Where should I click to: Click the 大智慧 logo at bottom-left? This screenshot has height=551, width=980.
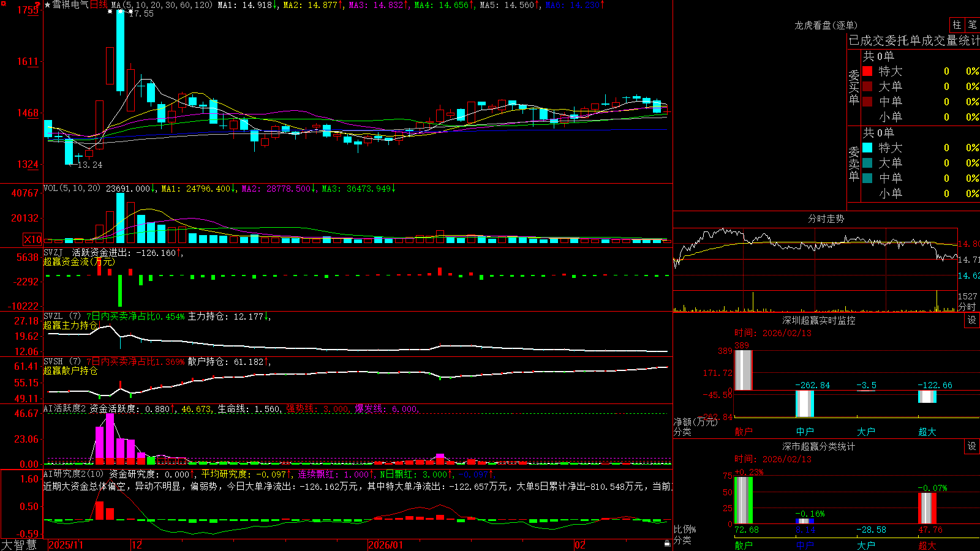click(x=19, y=544)
